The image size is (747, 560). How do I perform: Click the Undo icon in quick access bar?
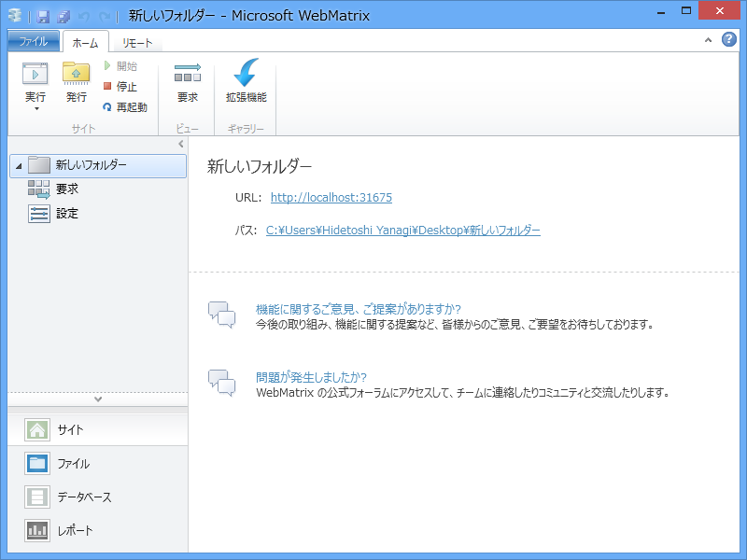[84, 17]
